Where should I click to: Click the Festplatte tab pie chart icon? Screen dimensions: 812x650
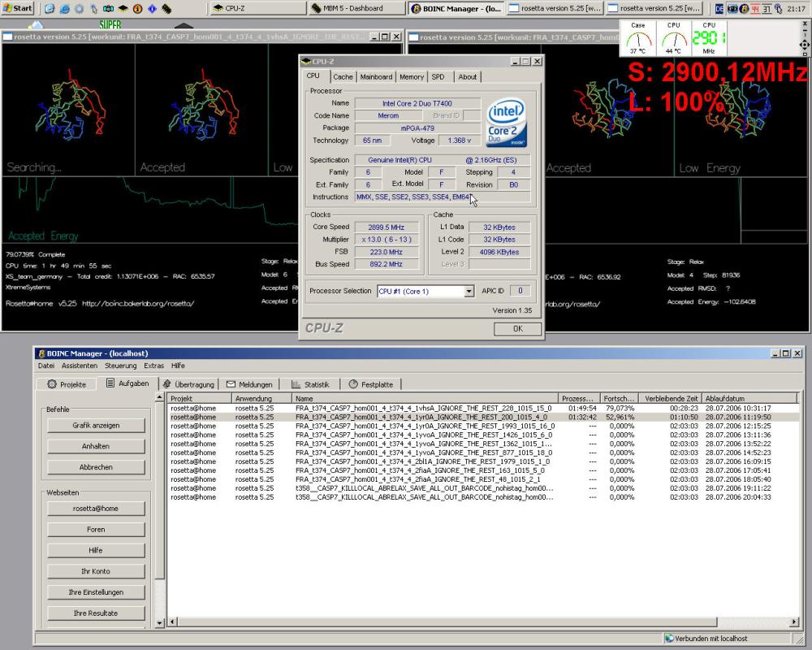pos(353,384)
